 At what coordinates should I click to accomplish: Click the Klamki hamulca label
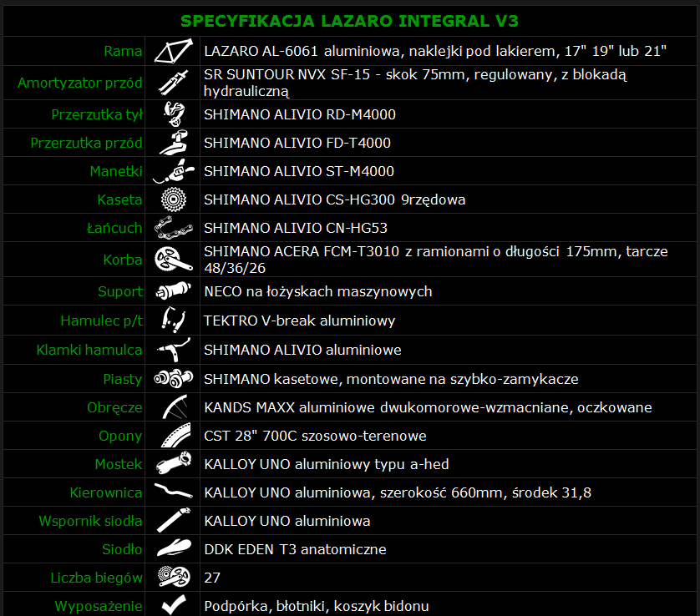coord(89,350)
